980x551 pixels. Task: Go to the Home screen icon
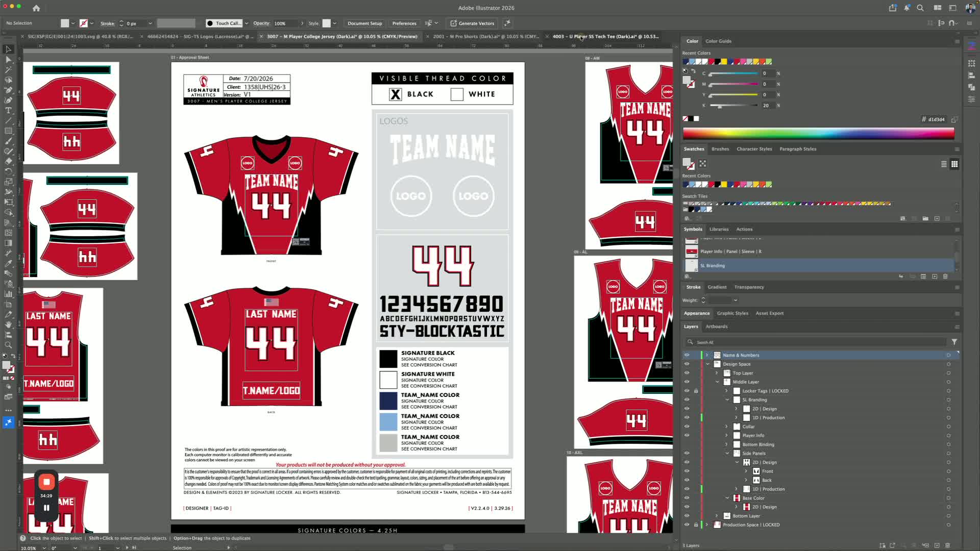(x=36, y=8)
